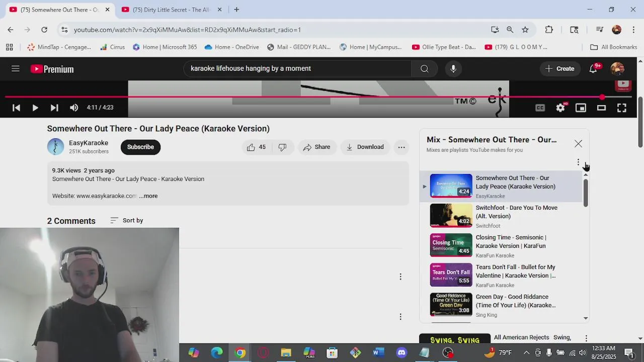Play Switchfoot Dare You To Move from the mix
The image size is (644, 362).
click(501, 216)
